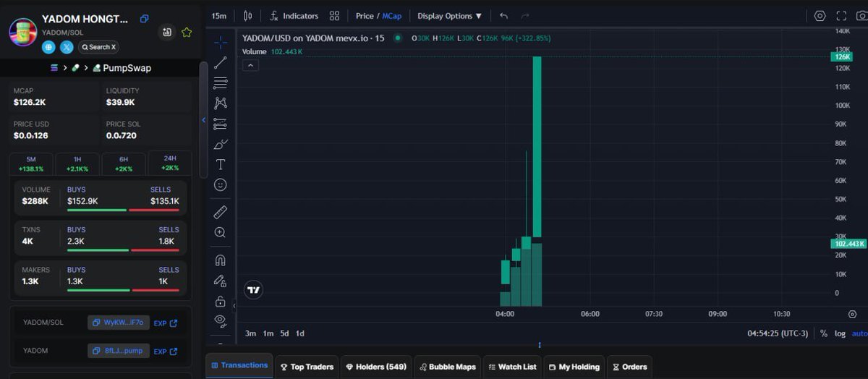Open the 15m timeframe dropdown
This screenshot has height=379, width=868.
219,16
